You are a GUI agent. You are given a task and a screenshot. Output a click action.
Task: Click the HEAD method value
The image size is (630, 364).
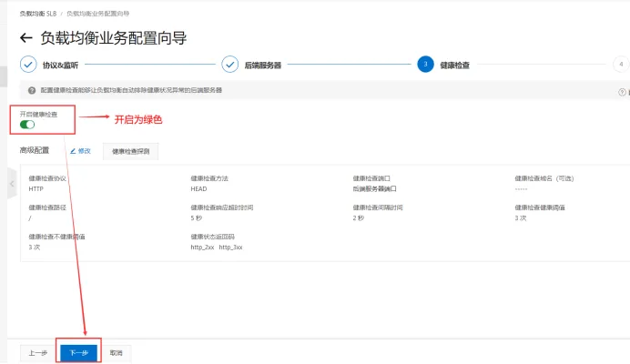click(x=198, y=189)
